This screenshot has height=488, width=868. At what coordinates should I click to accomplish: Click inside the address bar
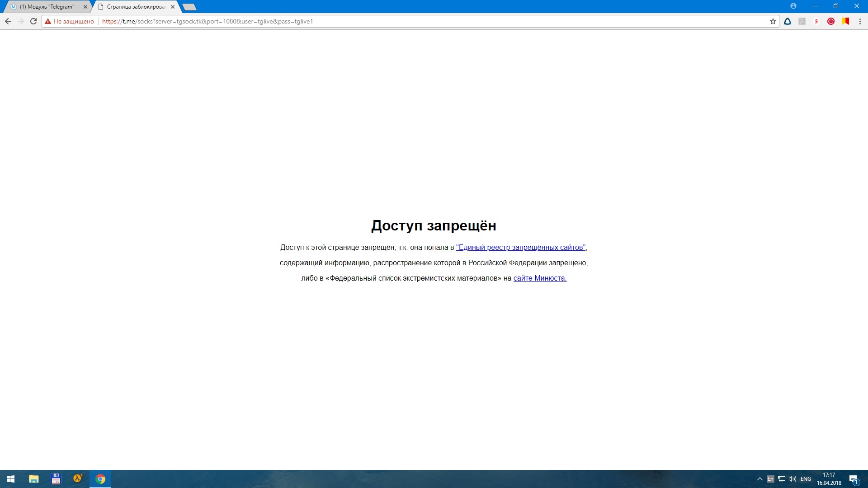pyautogui.click(x=407, y=21)
